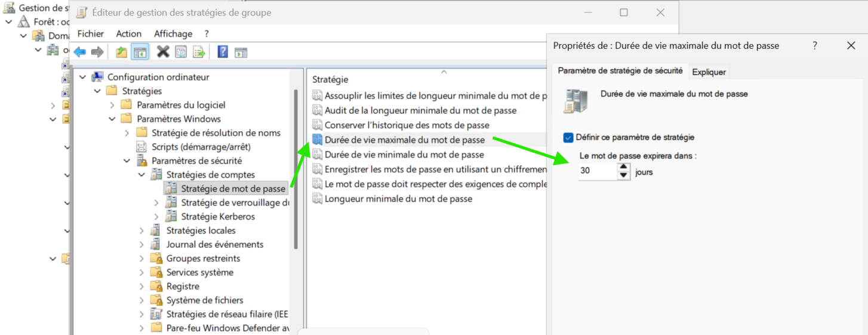This screenshot has height=335, width=868.
Task: Decrease password expiry days with down arrow
Action: [623, 175]
